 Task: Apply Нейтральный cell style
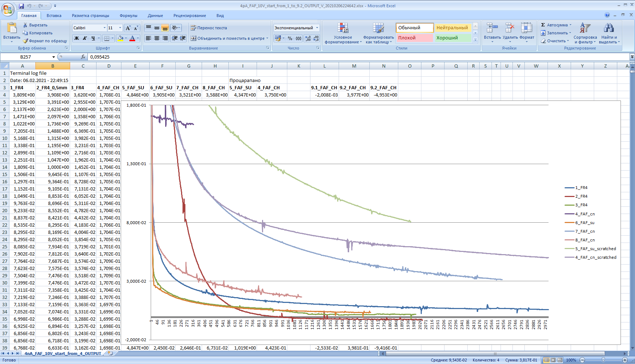coord(453,27)
